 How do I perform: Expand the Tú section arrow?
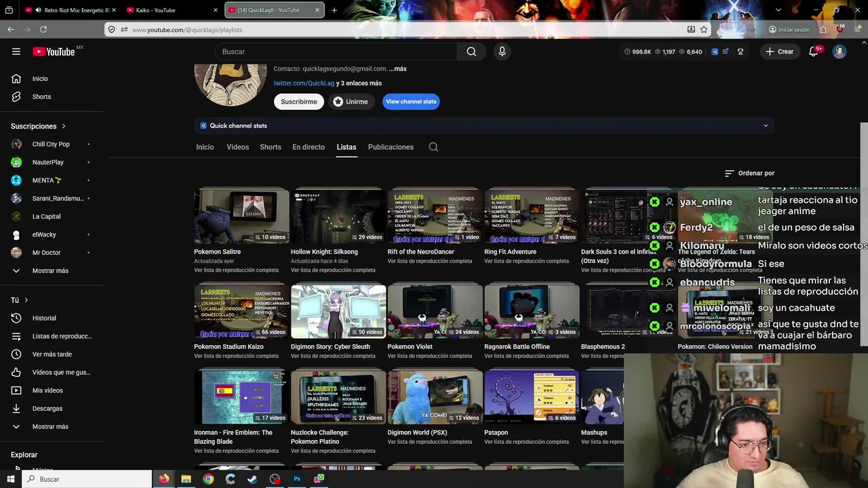[x=26, y=300]
